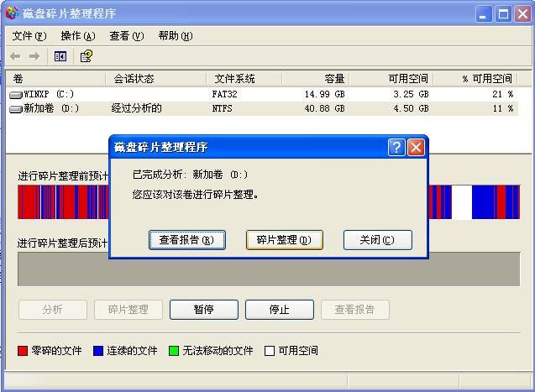
Task: Click the disabled 碎片整理 button in the main window
Action: coord(129,310)
